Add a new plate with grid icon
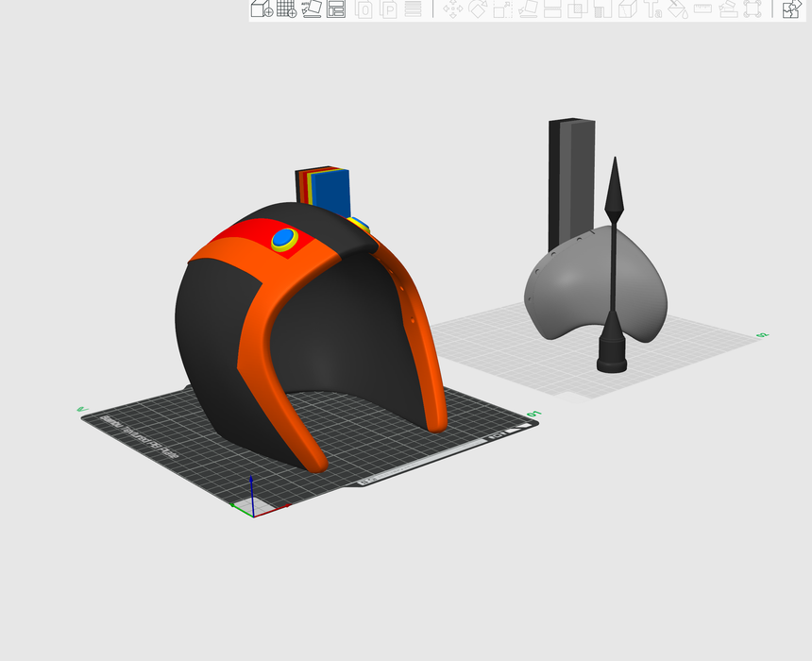The width and height of the screenshot is (812, 661). click(x=286, y=9)
